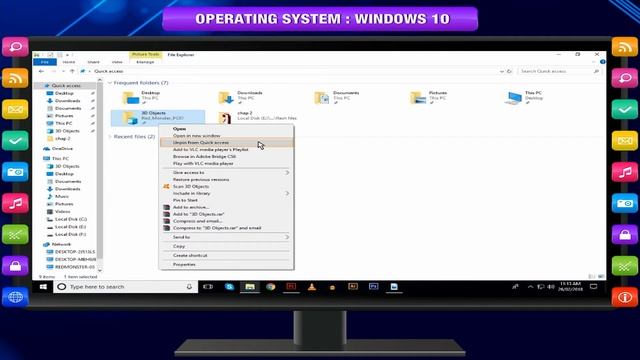Switch to details view button in status bar
The height and width of the screenshot is (360, 640).
(x=591, y=277)
